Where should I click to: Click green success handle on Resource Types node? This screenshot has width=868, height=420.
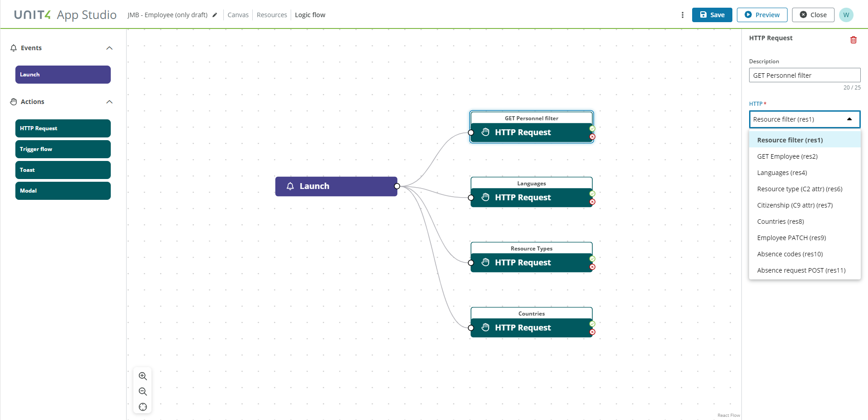point(592,259)
